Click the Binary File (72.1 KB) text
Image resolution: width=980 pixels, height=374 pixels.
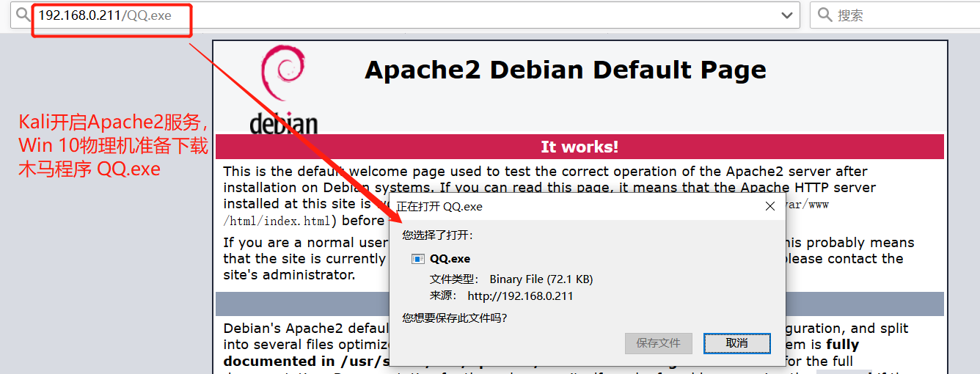[x=541, y=279]
